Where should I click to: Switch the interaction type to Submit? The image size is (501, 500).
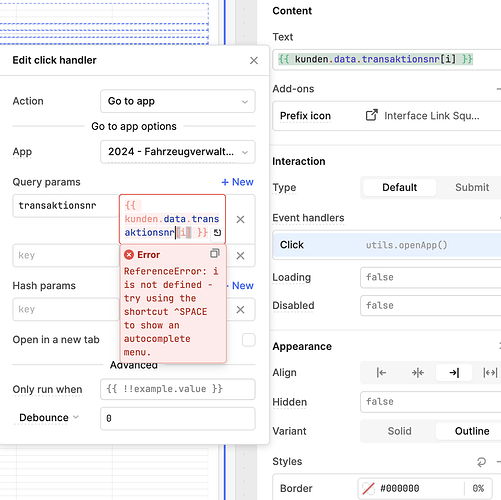point(472,187)
